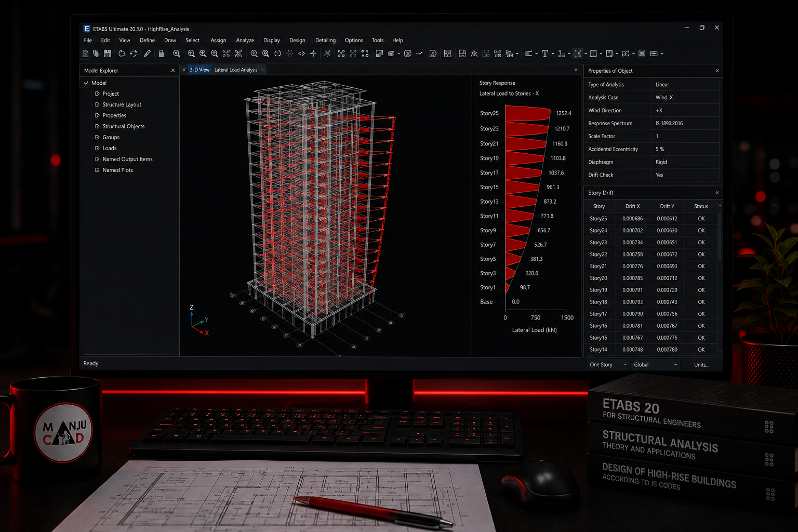Image resolution: width=798 pixels, height=532 pixels.
Task: Click the Base label in Story Response
Action: coord(486,302)
